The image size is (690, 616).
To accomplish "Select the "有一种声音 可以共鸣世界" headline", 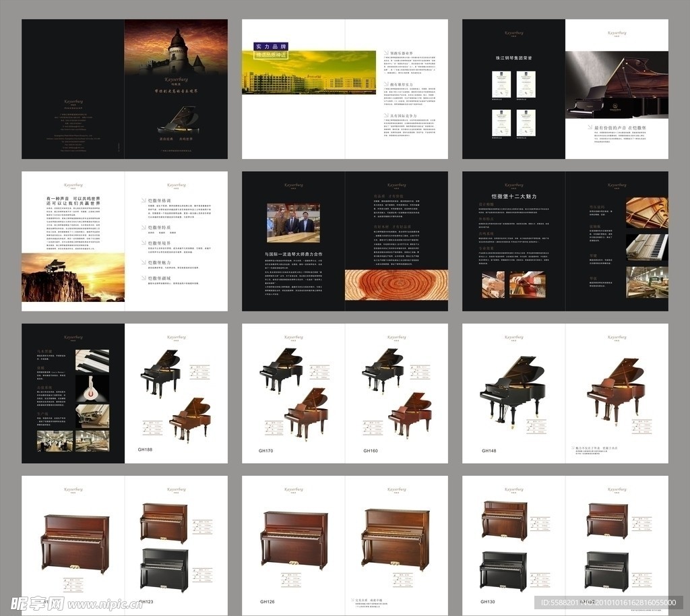I will click(x=73, y=199).
